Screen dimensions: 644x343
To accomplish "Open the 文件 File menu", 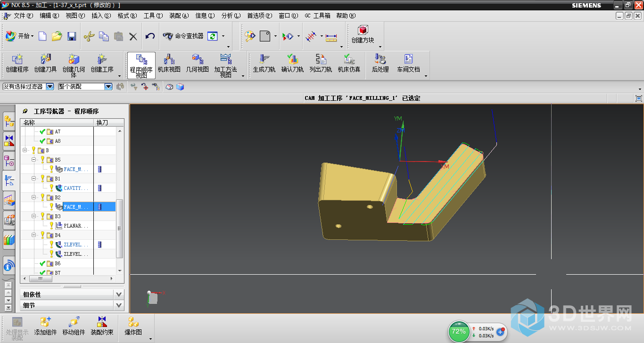I will [x=24, y=16].
